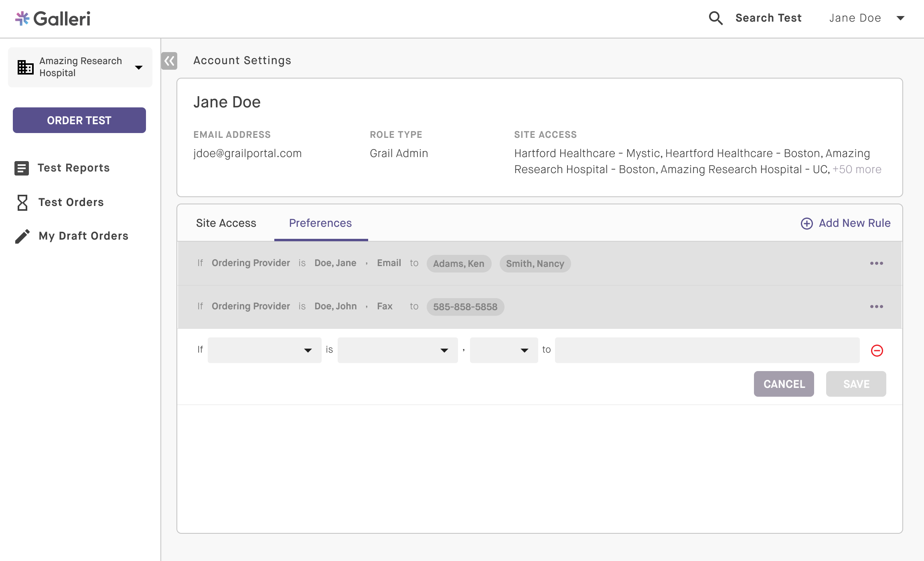The image size is (924, 561).
Task: Click the plus icon for Add New Rule
Action: (x=806, y=223)
